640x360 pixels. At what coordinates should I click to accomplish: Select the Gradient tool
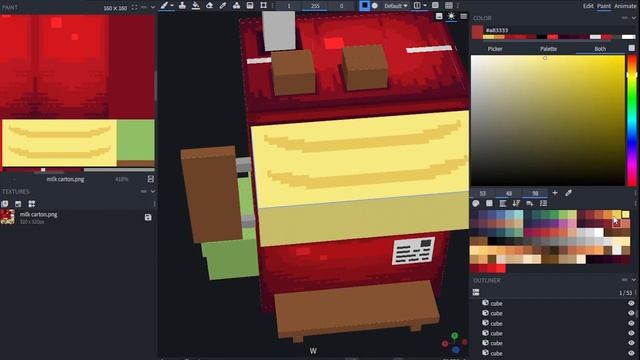pyautogui.click(x=250, y=5)
